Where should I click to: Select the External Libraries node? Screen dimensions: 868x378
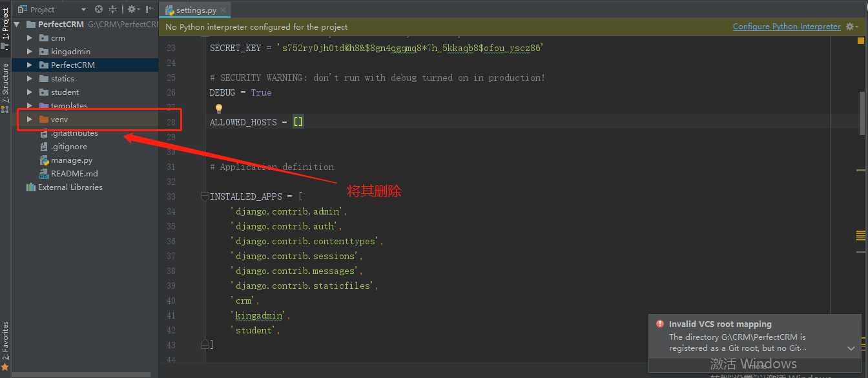tap(70, 187)
